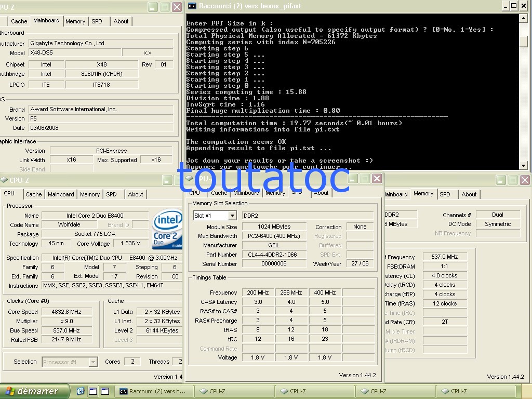The image size is (532, 399).
Task: Open the Memory tab in the top-left CPU-Z window
Action: tap(75, 21)
